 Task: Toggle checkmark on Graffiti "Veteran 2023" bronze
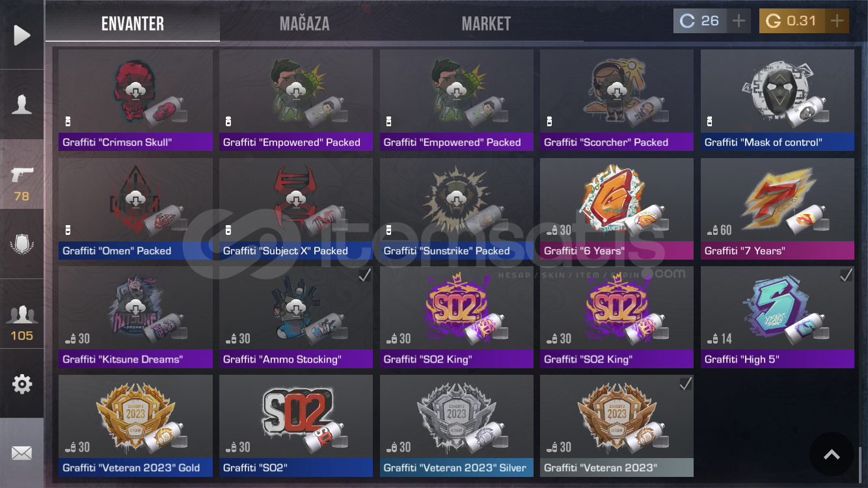685,385
